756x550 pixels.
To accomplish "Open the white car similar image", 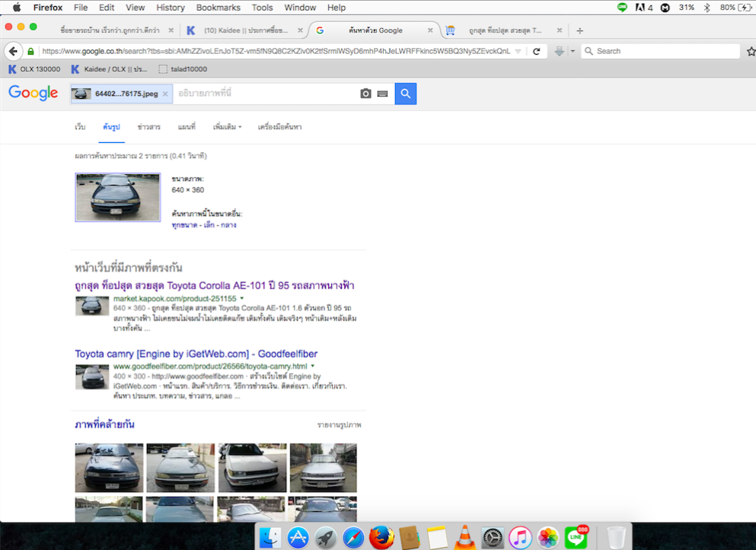I will point(252,468).
